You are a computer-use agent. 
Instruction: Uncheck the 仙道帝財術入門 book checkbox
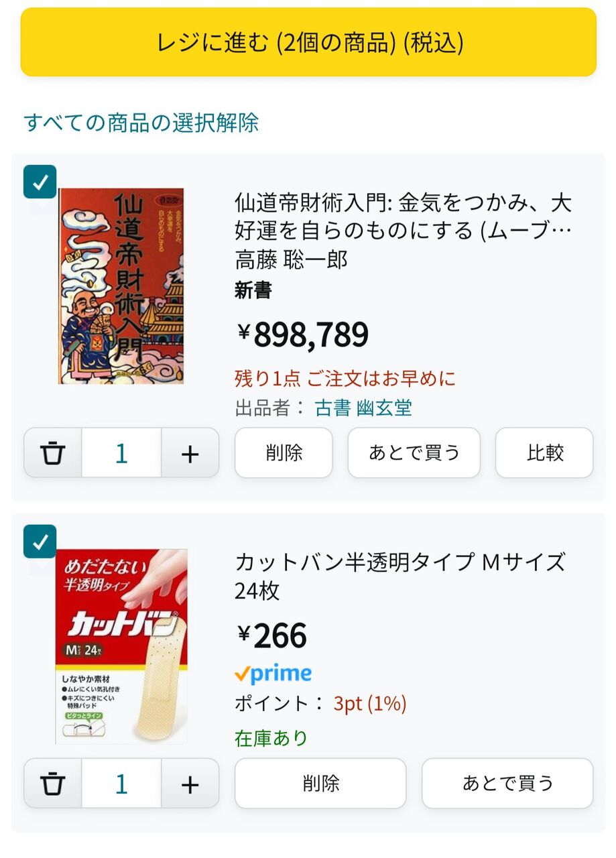click(40, 182)
